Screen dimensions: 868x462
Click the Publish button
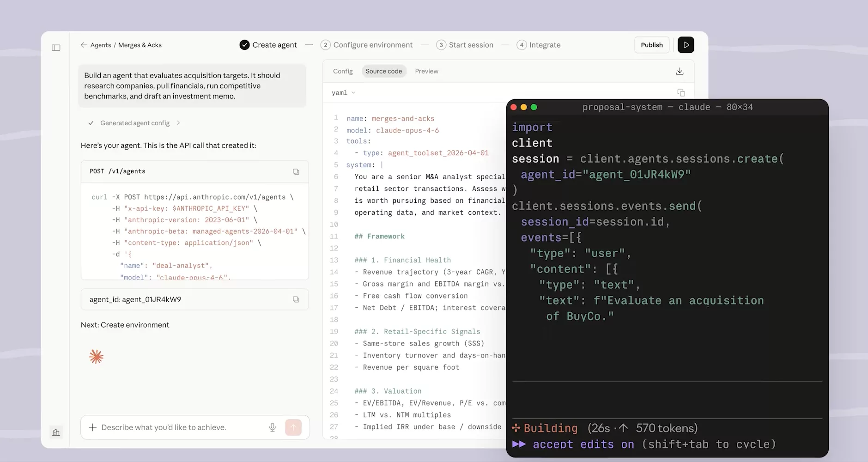[652, 44]
